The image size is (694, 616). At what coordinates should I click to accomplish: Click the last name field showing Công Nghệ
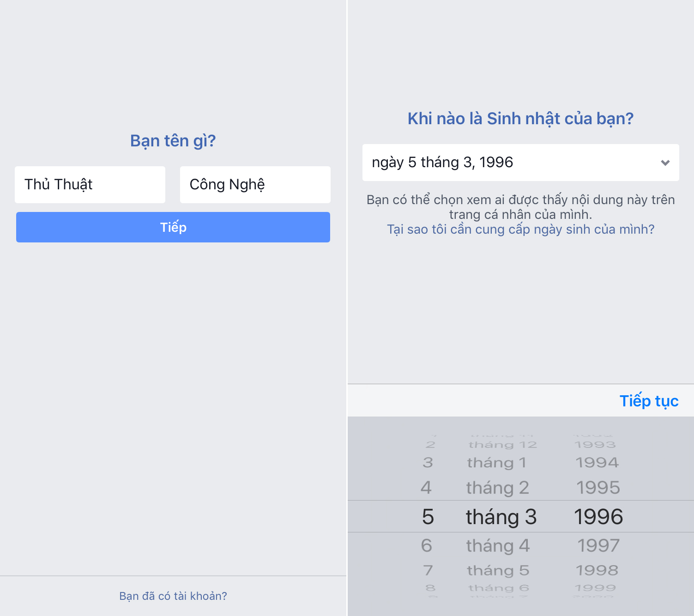coord(254,184)
